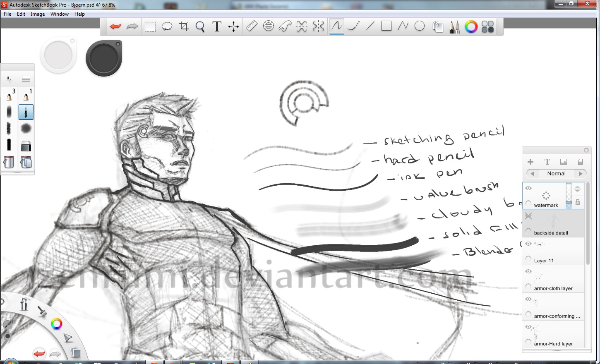
Task: Open the Normal blend mode dropdown
Action: (x=556, y=173)
